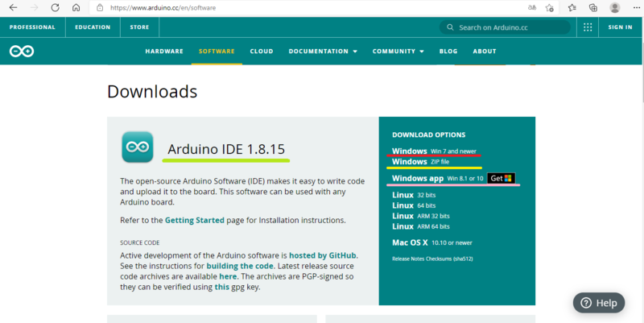The height and width of the screenshot is (323, 644).
Task: Open the Release Notes link
Action: tap(408, 259)
